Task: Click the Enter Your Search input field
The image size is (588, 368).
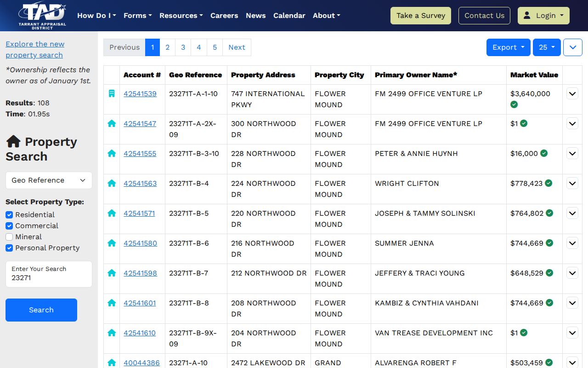Action: point(49,274)
